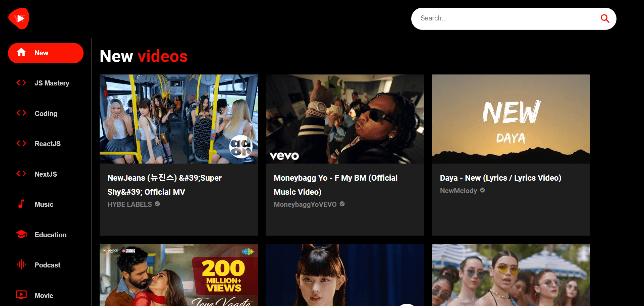The width and height of the screenshot is (644, 306).
Task: Click verified checkmark next to MoneybaggYoVEVO
Action: point(342,204)
